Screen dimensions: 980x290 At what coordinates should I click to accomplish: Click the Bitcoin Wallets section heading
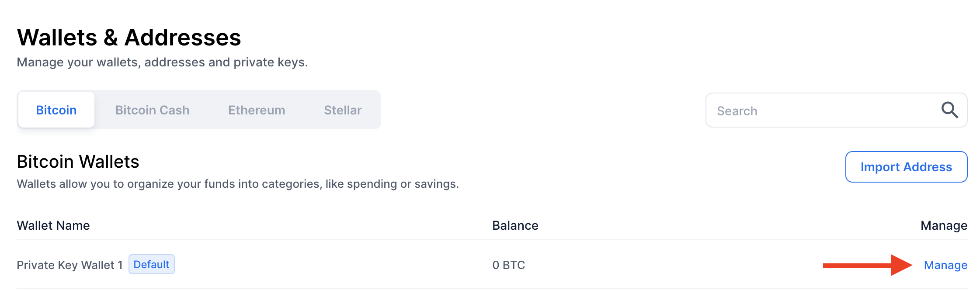77,161
